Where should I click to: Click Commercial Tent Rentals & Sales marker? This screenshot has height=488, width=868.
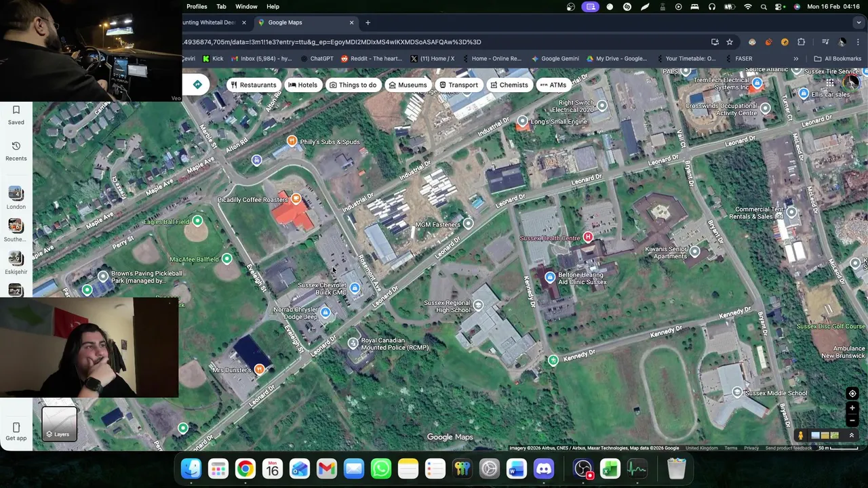791,212
